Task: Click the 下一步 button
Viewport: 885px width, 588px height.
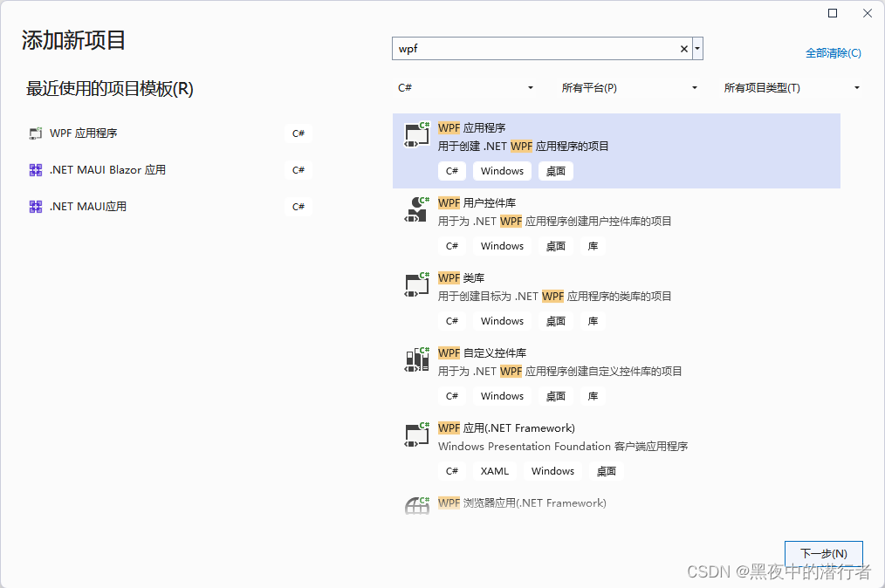Action: tap(823, 553)
